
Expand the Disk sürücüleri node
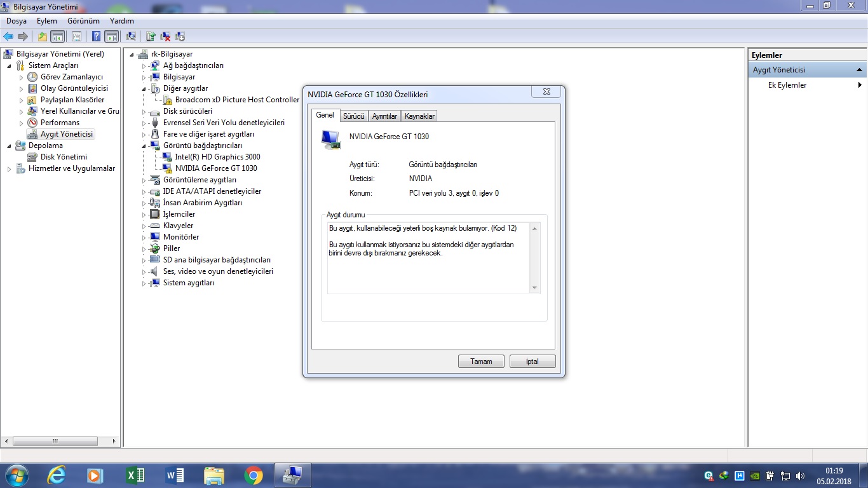(x=144, y=111)
